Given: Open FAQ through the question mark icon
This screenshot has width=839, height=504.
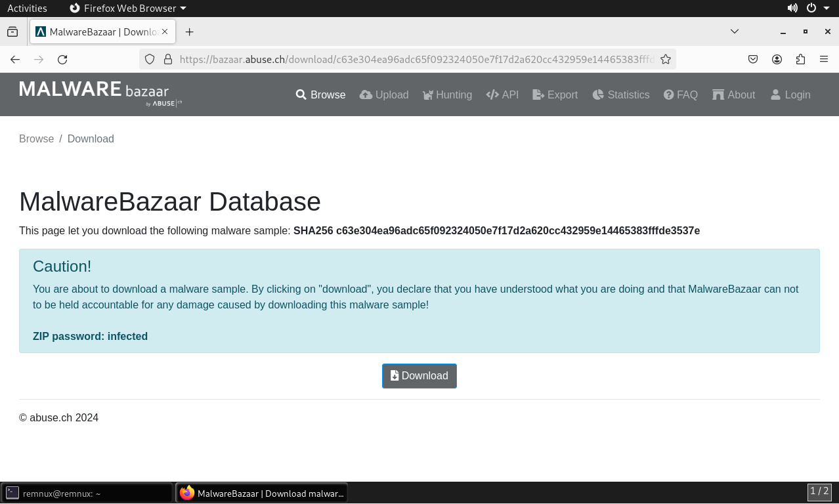Looking at the screenshot, I should coord(668,94).
